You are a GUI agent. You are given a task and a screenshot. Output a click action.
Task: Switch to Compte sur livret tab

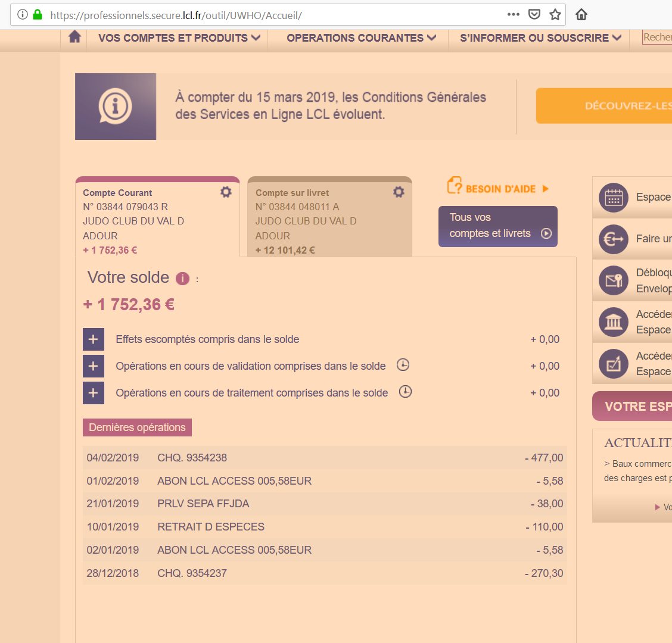329,218
